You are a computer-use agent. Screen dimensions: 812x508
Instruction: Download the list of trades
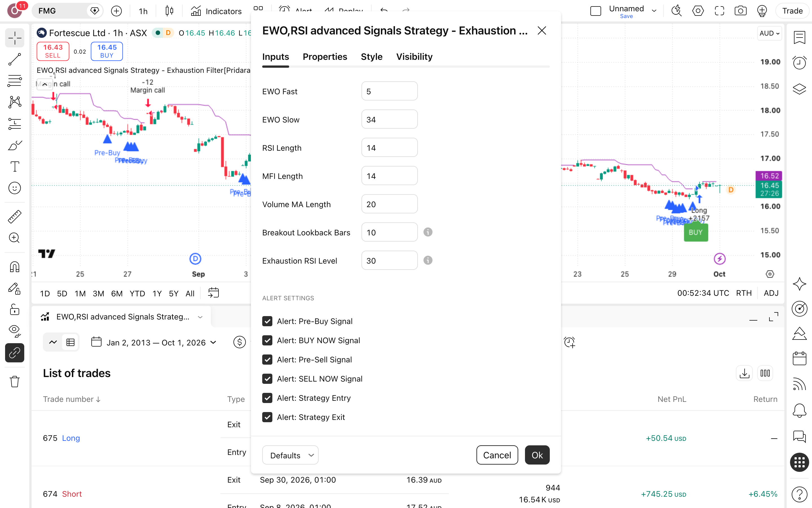click(744, 373)
